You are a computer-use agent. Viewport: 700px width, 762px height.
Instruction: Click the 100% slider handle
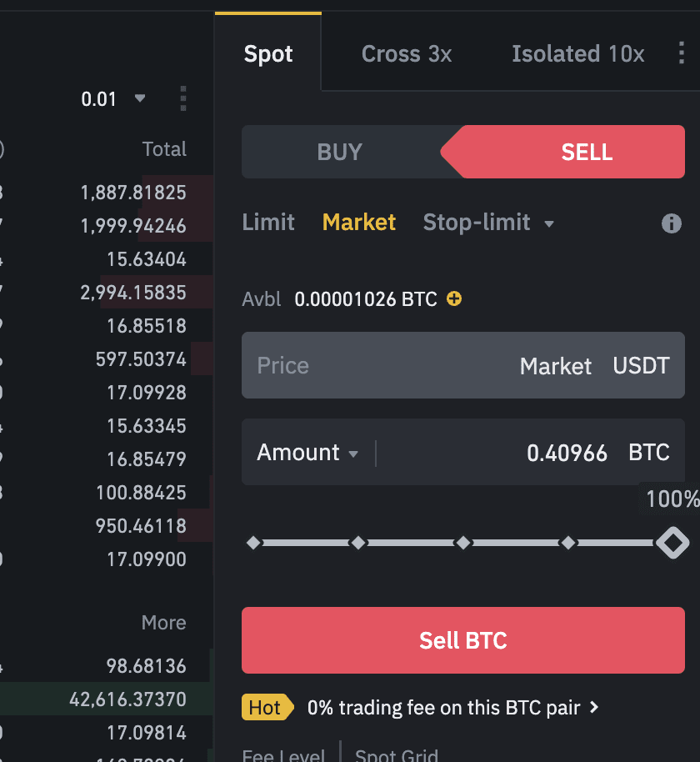(672, 543)
